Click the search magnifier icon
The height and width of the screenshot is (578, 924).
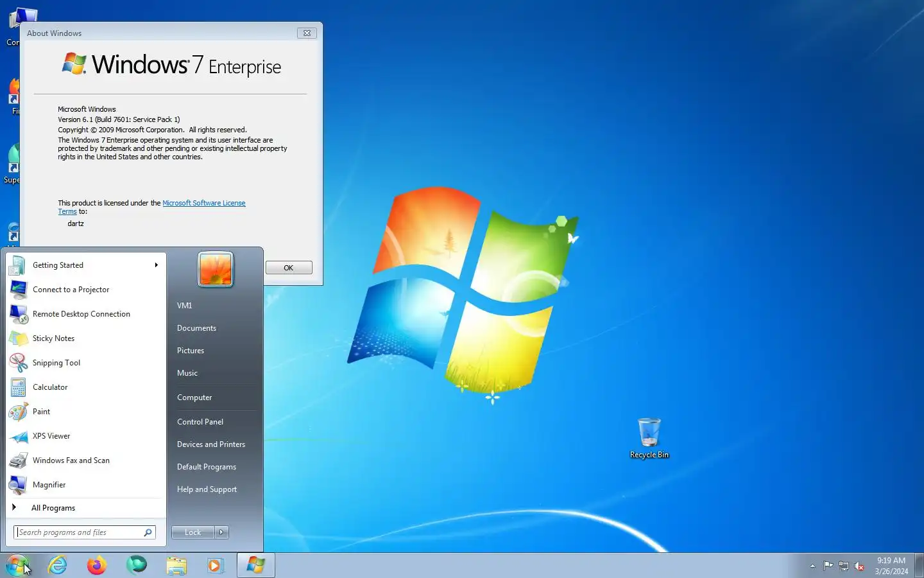pos(148,532)
